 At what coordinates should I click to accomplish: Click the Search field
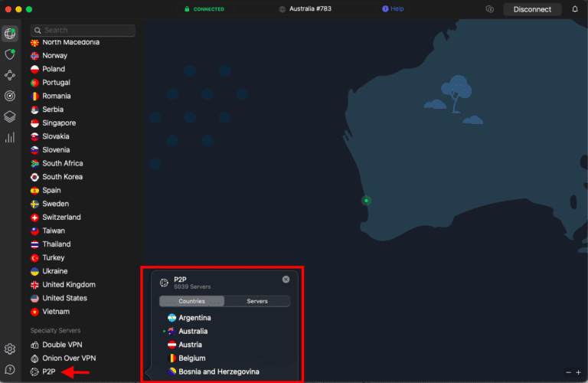click(x=83, y=31)
